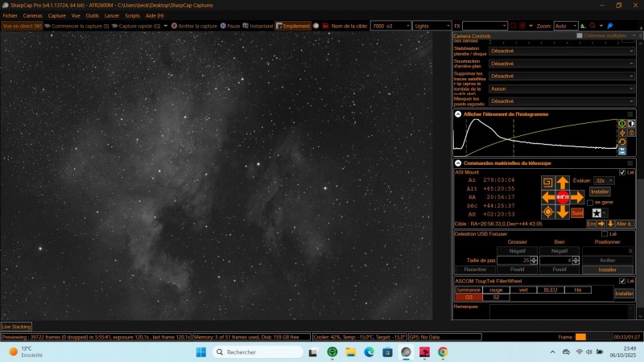This screenshot has width=644, height=362.
Task: Open the Stabilisation planète / disque dropdown
Action: [562, 51]
